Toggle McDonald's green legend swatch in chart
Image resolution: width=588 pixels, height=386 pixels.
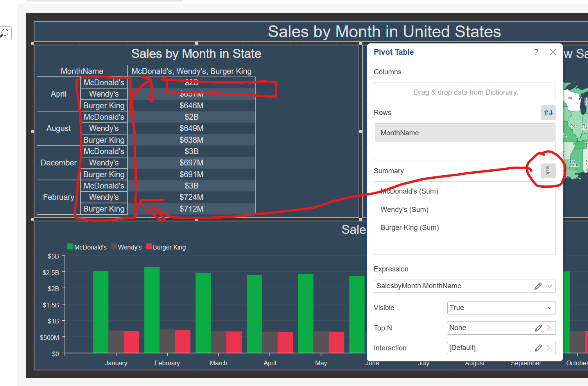(70, 247)
